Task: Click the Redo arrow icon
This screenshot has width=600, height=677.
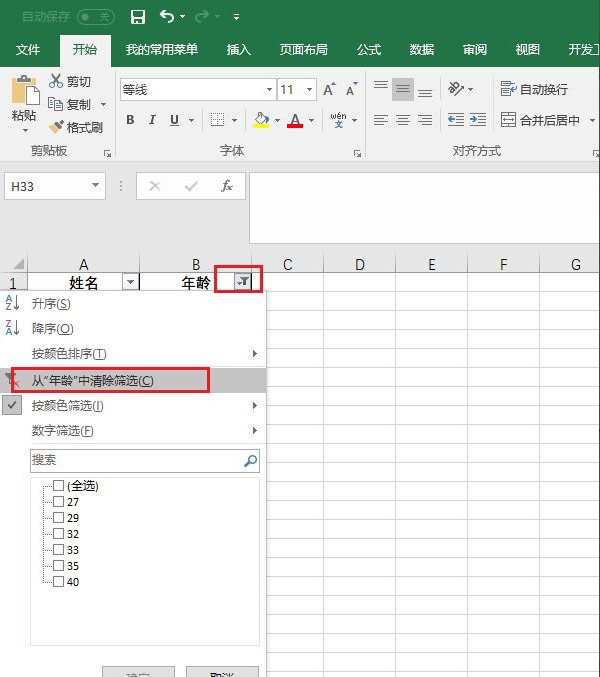Action: [202, 17]
